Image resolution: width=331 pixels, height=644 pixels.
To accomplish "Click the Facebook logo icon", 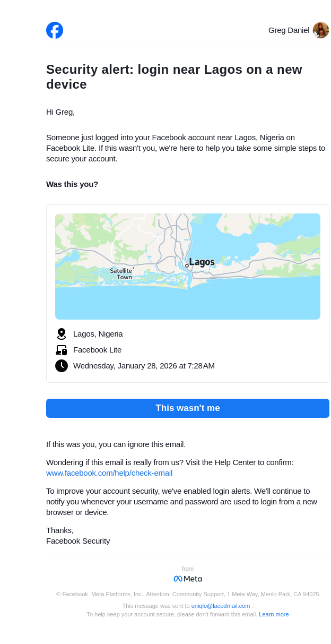I will (x=55, y=30).
